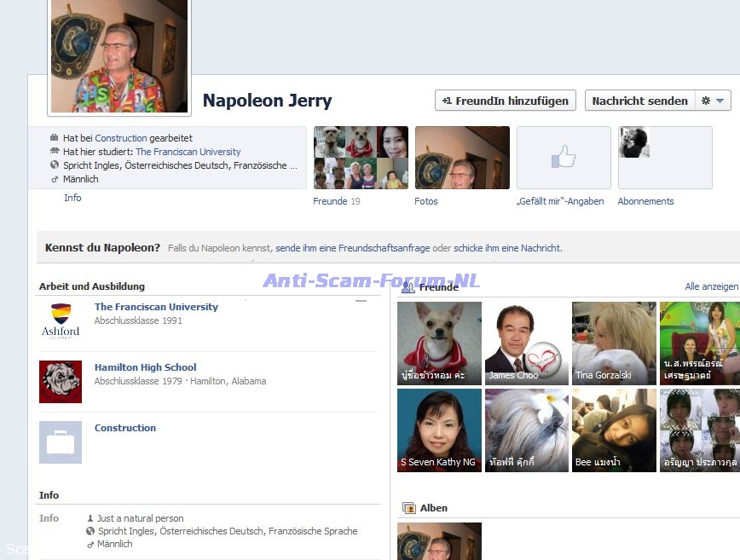Click "sende ihm eine Freundschaftsanfrage" link
The height and width of the screenshot is (560, 740).
[352, 248]
